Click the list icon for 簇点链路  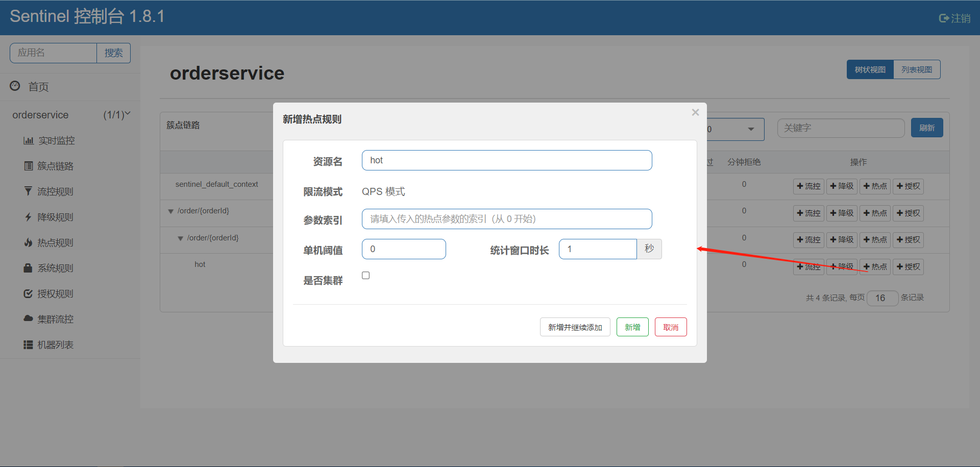coord(29,166)
